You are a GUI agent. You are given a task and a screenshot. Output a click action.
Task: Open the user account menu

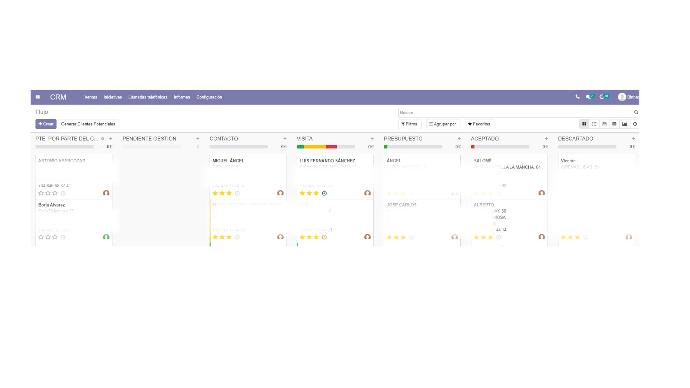coord(628,97)
